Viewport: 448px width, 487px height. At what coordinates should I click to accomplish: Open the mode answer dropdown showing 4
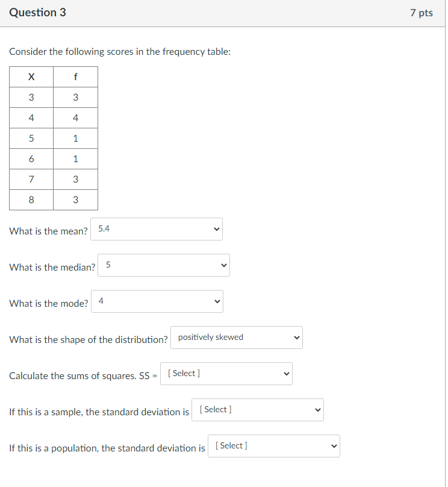157,301
